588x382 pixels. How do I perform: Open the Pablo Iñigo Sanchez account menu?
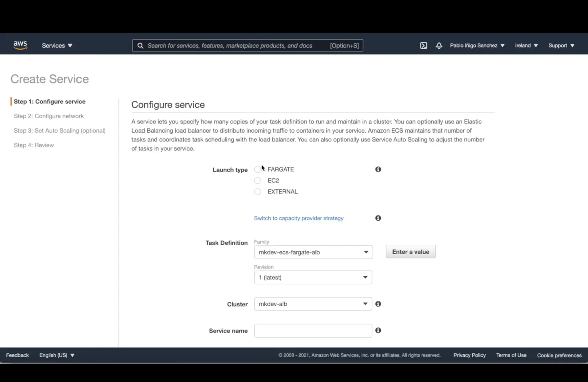[477, 46]
